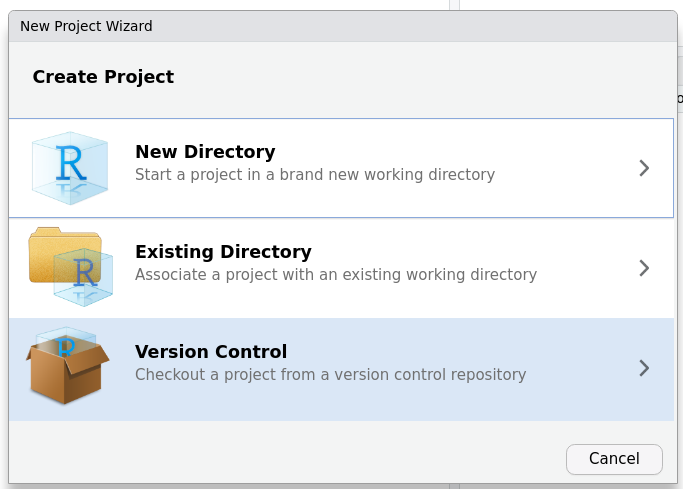Click the R logo atop the cardboard box

[x=67, y=344]
